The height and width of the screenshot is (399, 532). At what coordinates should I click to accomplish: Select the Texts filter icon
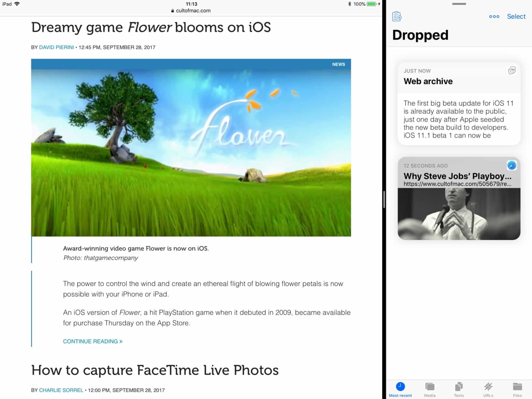coord(459,389)
